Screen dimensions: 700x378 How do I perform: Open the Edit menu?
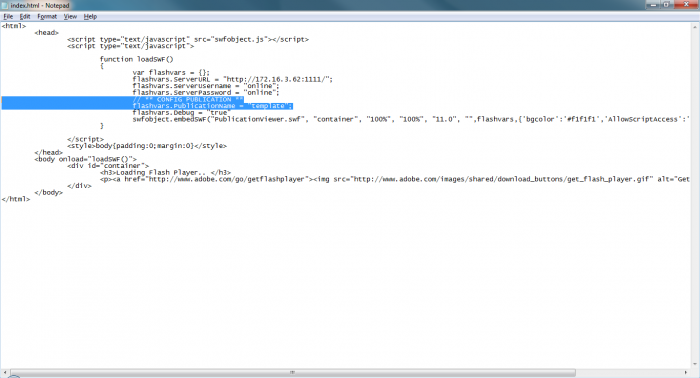click(25, 17)
